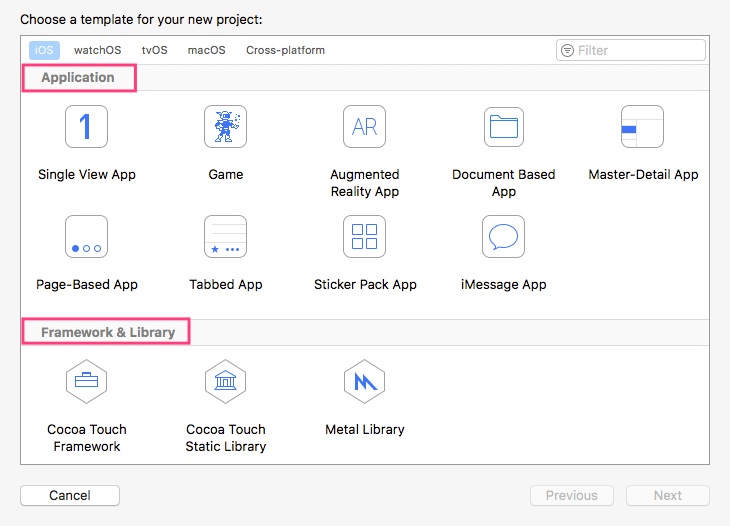Click the Next button

[x=668, y=495]
